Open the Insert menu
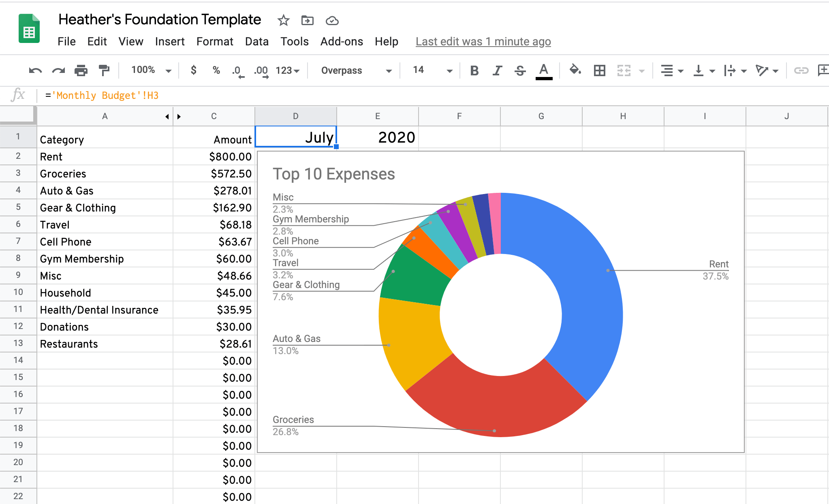Viewport: 829px width, 504px height. tap(170, 41)
